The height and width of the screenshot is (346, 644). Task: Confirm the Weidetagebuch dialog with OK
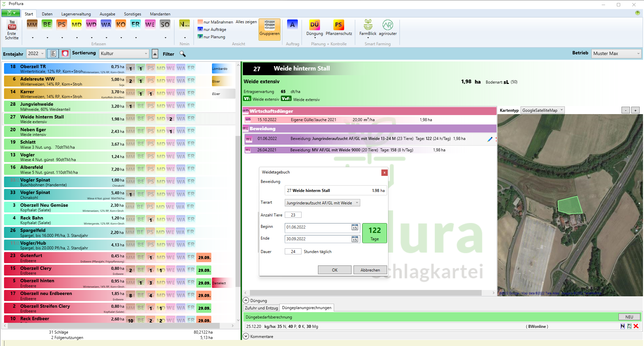pos(334,270)
